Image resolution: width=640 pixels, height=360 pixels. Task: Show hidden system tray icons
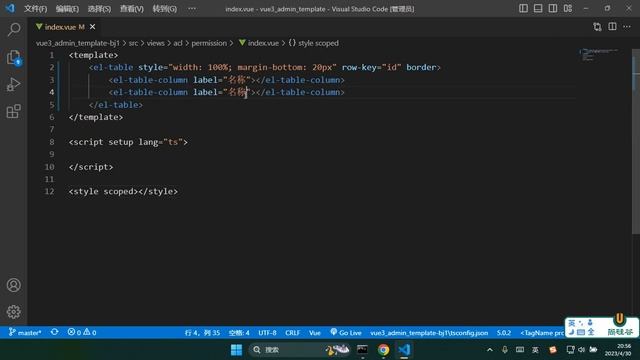490,350
